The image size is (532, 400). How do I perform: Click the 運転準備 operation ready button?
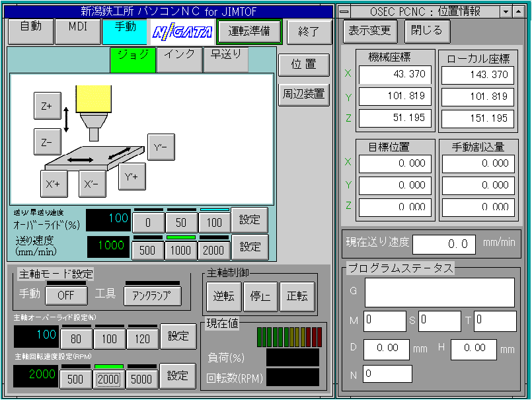click(x=249, y=31)
